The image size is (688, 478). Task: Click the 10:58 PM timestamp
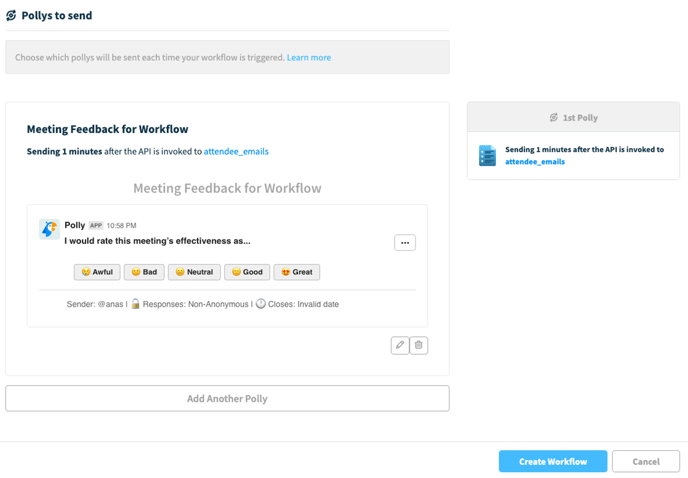pyautogui.click(x=122, y=226)
